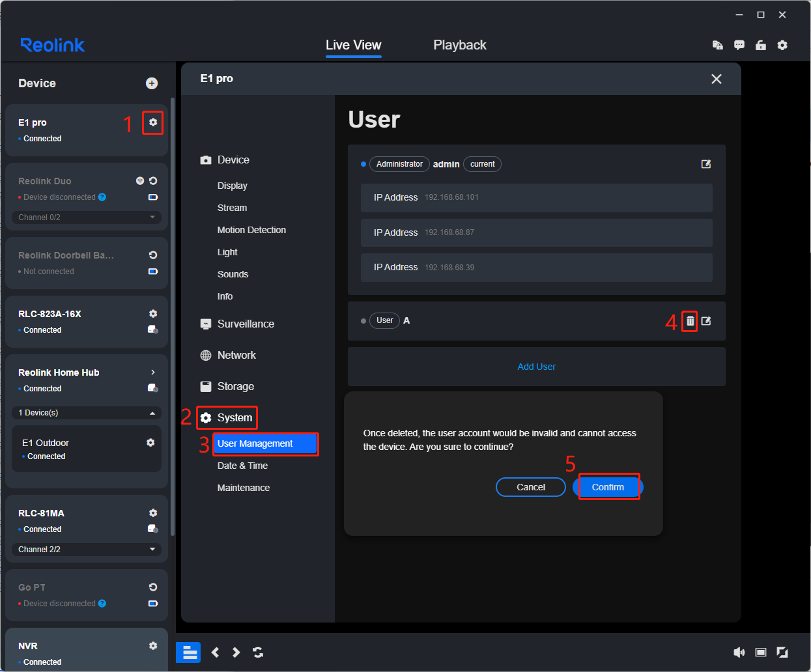Expand the Network settings section
811x672 pixels.
pos(228,356)
